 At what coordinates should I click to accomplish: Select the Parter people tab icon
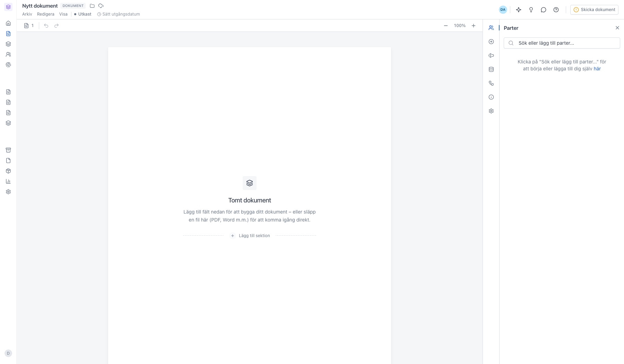click(491, 28)
